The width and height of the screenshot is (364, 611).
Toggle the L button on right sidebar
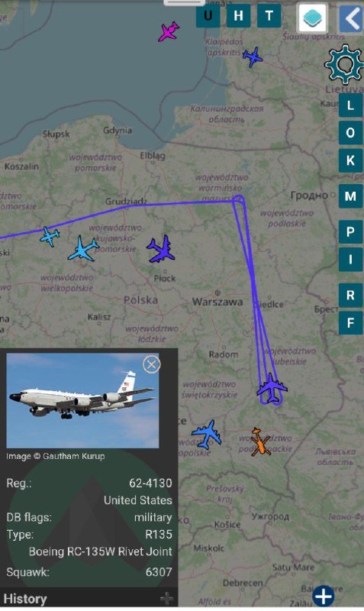[350, 105]
